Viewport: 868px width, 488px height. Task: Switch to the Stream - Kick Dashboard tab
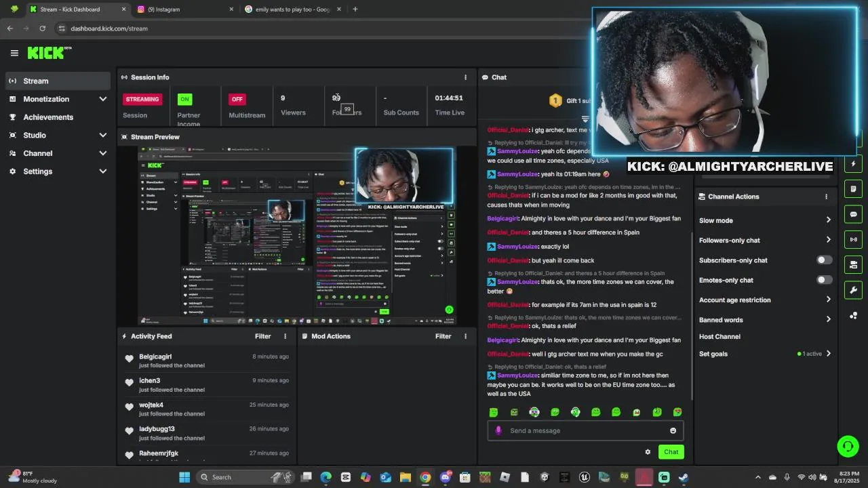(x=77, y=9)
